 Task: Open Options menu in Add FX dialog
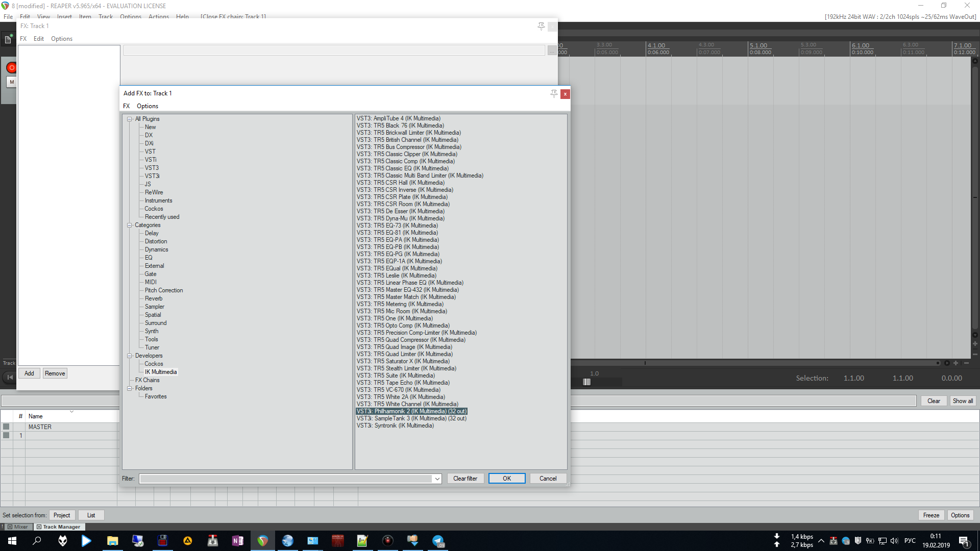[147, 106]
